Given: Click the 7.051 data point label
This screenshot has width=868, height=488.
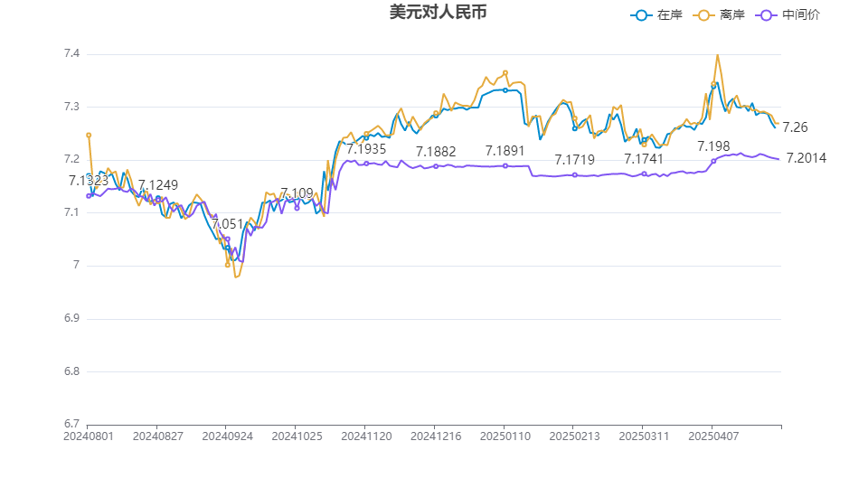Looking at the screenshot, I should [228, 224].
